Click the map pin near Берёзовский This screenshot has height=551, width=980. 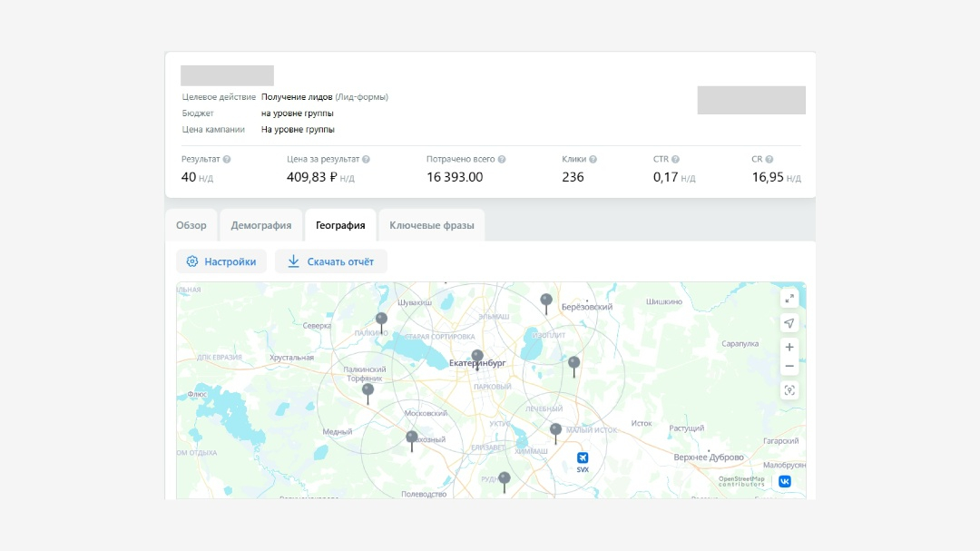click(x=546, y=303)
